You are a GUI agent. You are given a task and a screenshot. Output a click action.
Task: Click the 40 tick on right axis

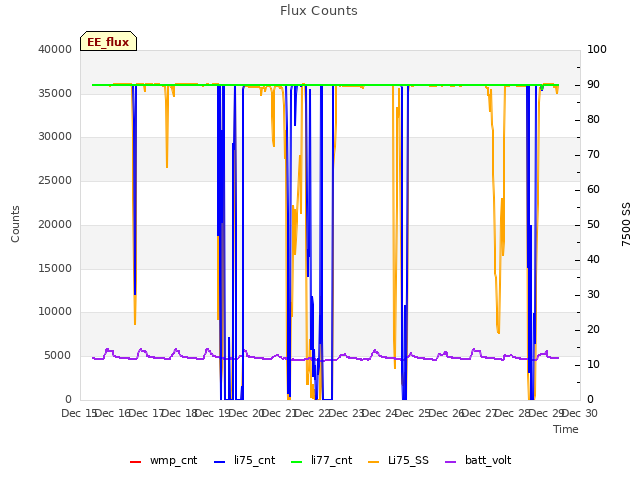pyautogui.click(x=593, y=260)
